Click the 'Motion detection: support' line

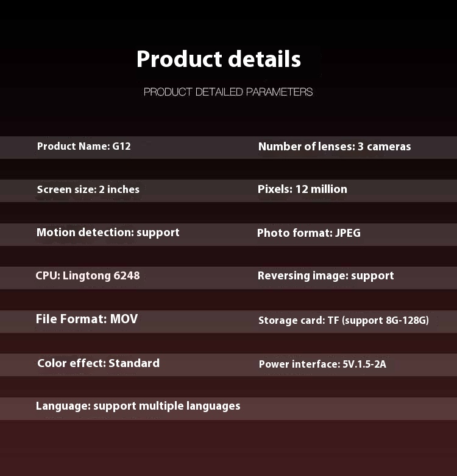108,233
